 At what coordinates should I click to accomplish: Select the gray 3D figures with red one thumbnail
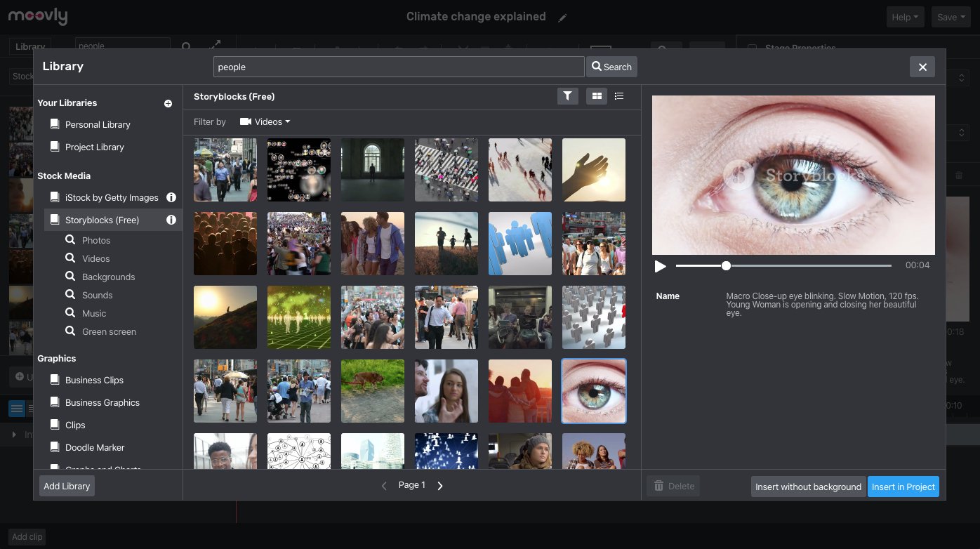594,317
